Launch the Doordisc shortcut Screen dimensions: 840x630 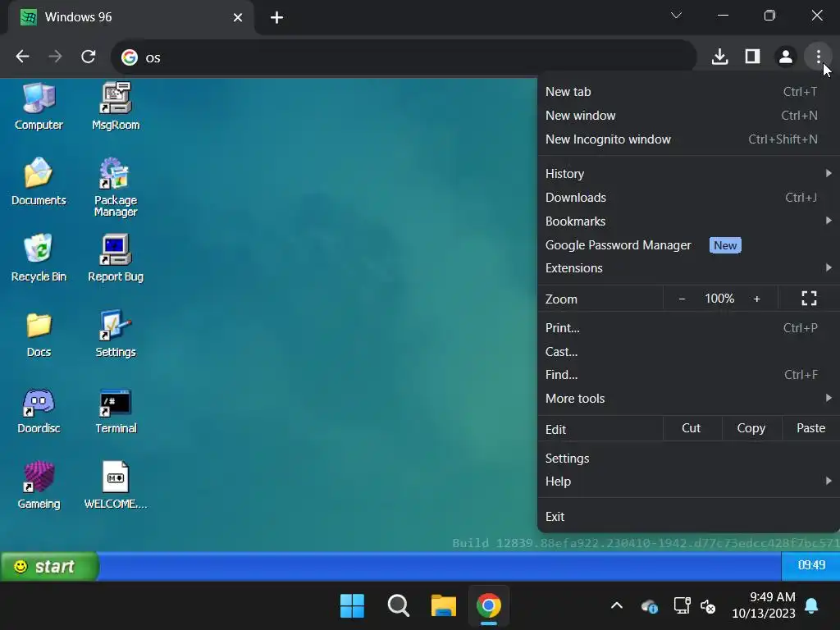[39, 410]
